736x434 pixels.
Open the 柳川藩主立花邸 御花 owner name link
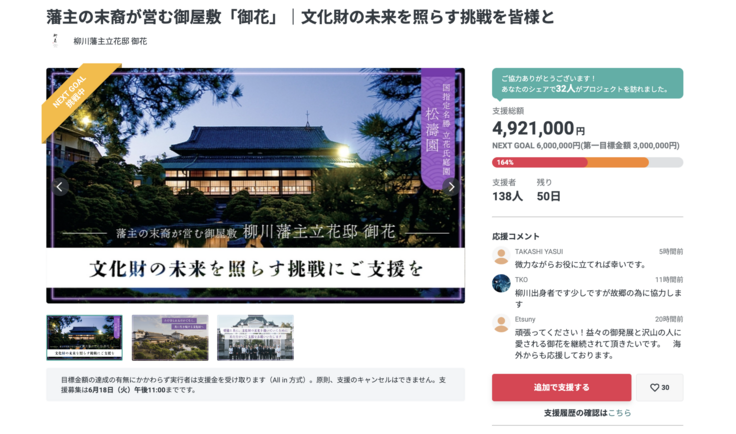click(x=110, y=41)
